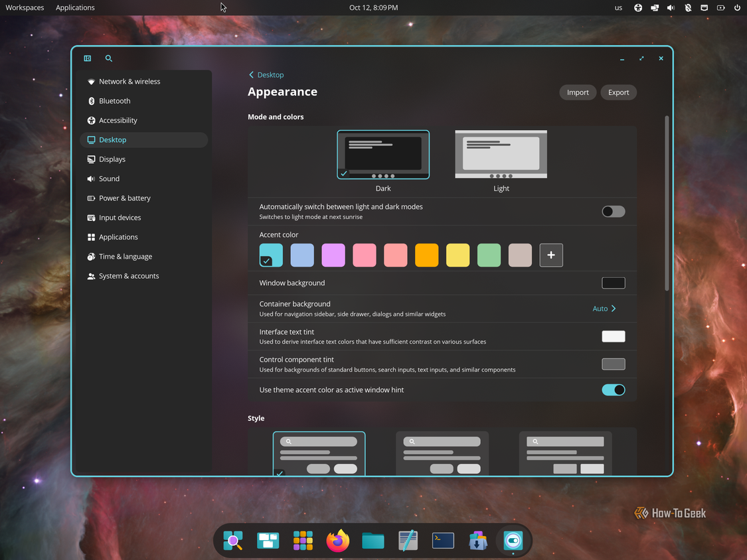This screenshot has width=747, height=560.
Task: Open accessibility applet in top panel
Action: click(x=638, y=7)
